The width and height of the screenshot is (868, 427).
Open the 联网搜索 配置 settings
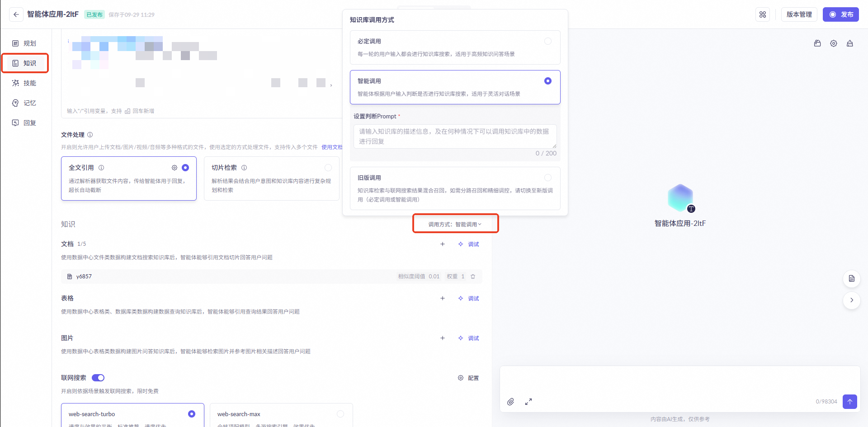469,378
